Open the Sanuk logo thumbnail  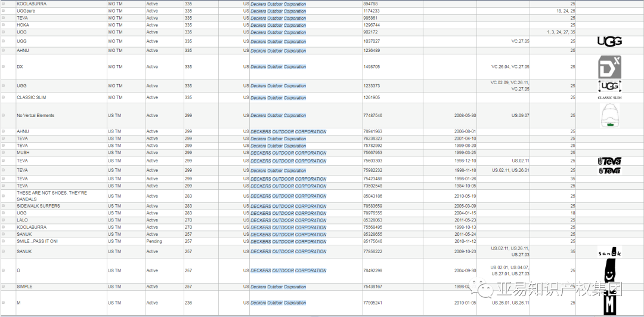tap(609, 252)
